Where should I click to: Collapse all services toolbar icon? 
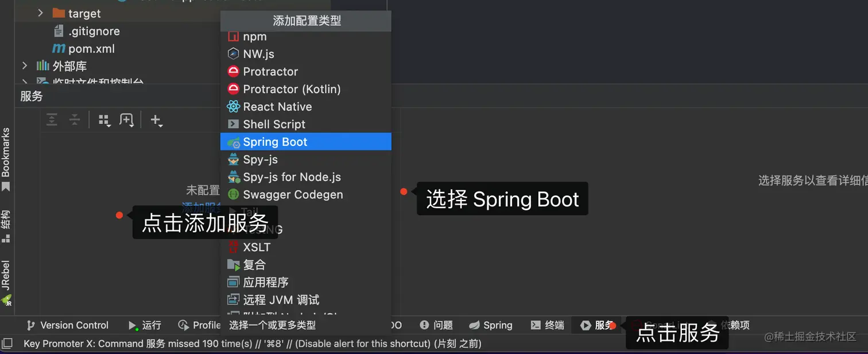(75, 120)
